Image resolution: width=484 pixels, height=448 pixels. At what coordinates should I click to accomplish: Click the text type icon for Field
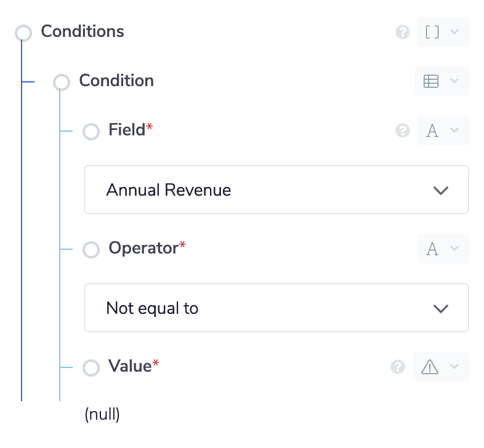[x=432, y=130]
